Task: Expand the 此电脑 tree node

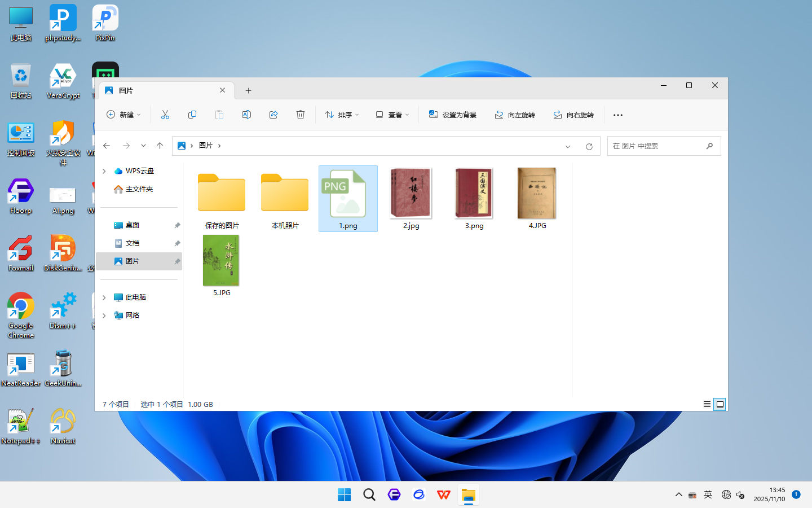Action: point(104,297)
